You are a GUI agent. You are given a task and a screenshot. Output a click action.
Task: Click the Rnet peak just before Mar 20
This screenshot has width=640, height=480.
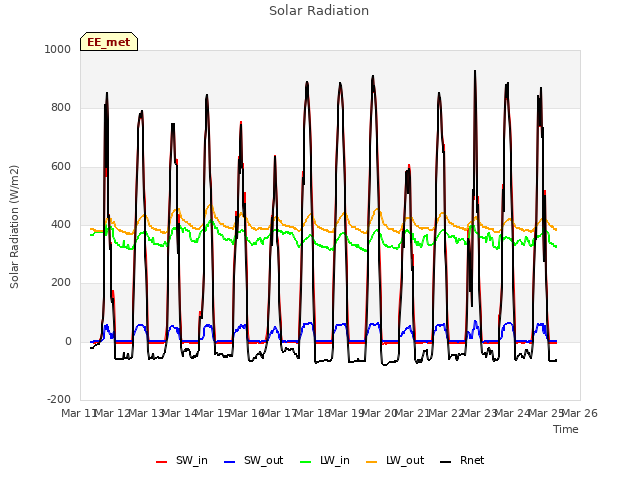pos(373,76)
